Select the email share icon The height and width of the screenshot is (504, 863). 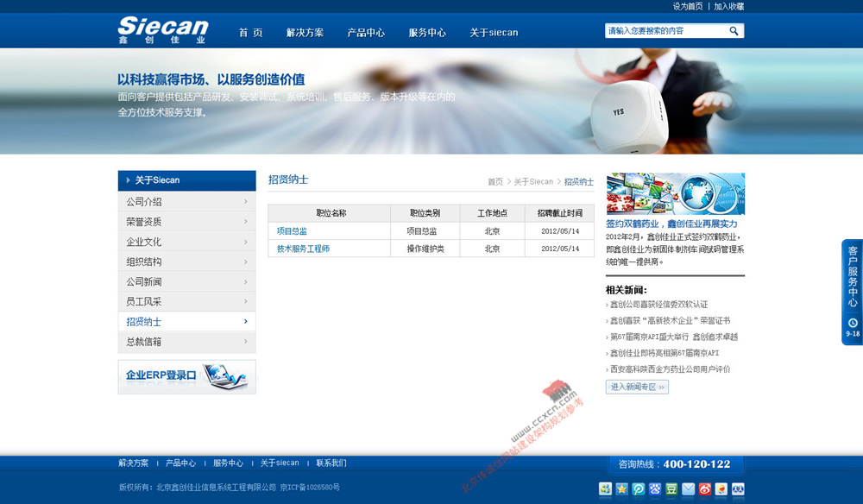[688, 488]
